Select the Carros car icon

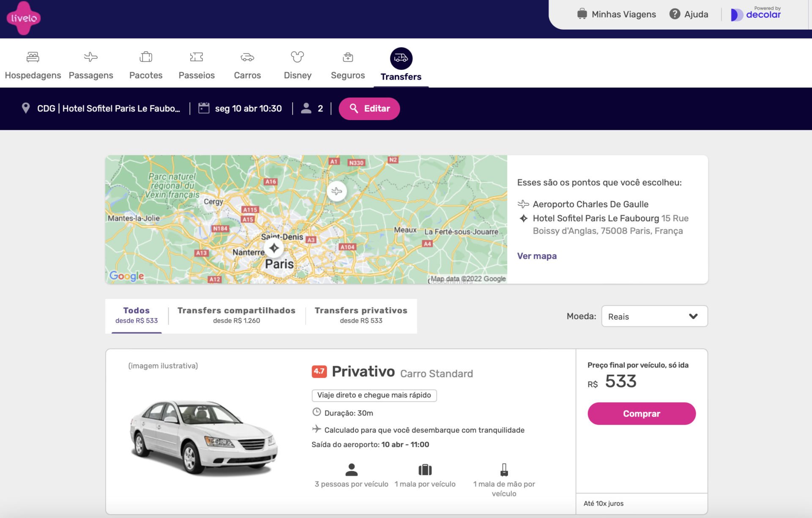point(247,57)
